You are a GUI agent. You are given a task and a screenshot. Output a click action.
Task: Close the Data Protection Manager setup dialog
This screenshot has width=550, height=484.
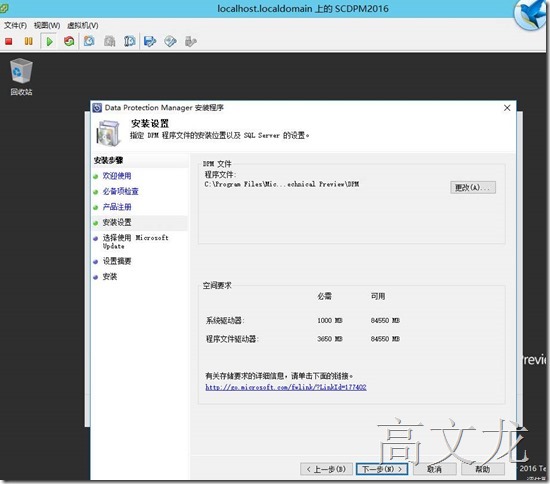coord(507,108)
